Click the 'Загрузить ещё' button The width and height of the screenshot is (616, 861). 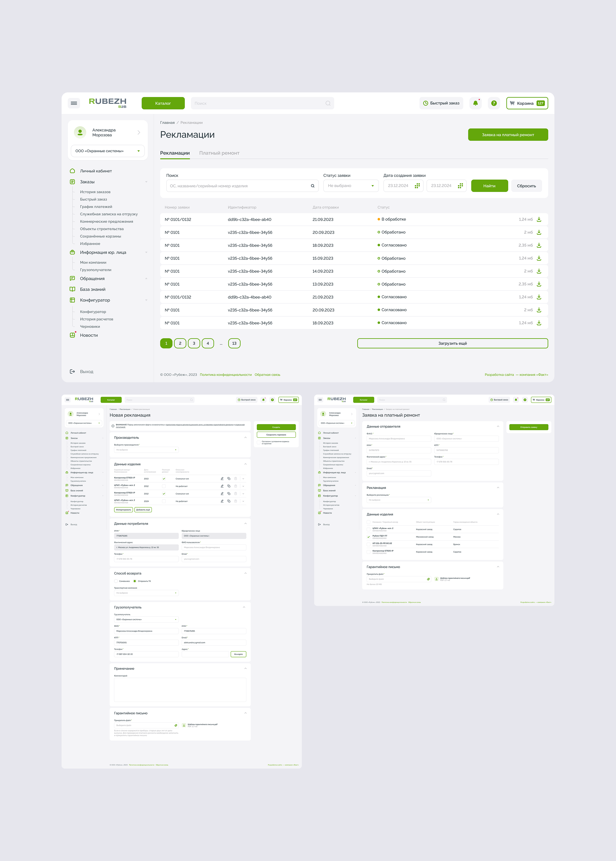coord(452,343)
